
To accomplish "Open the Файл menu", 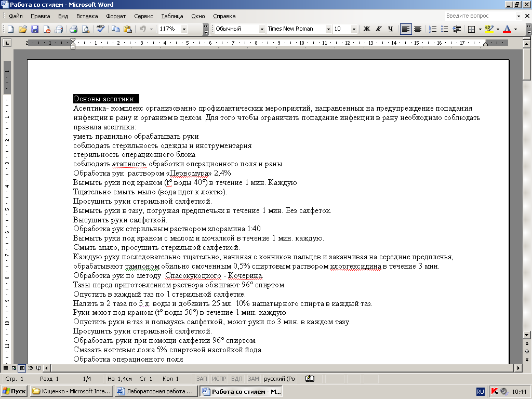I will pyautogui.click(x=16, y=16).
